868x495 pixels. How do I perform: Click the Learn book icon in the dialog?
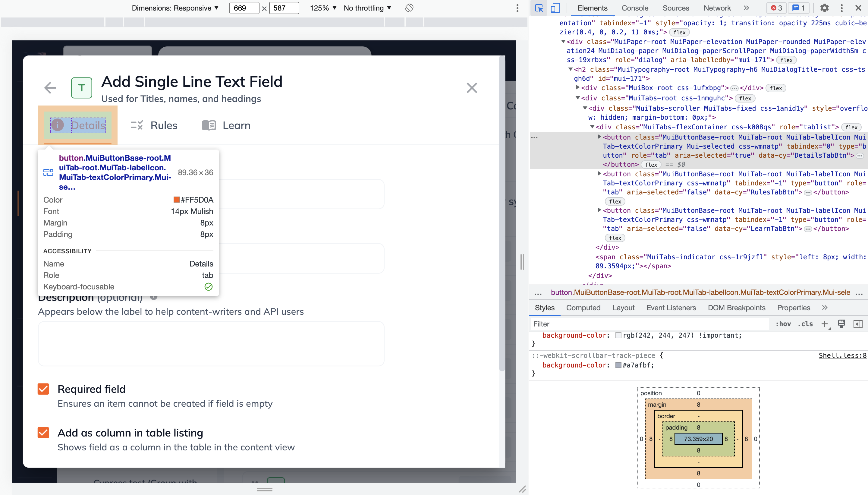click(x=208, y=125)
